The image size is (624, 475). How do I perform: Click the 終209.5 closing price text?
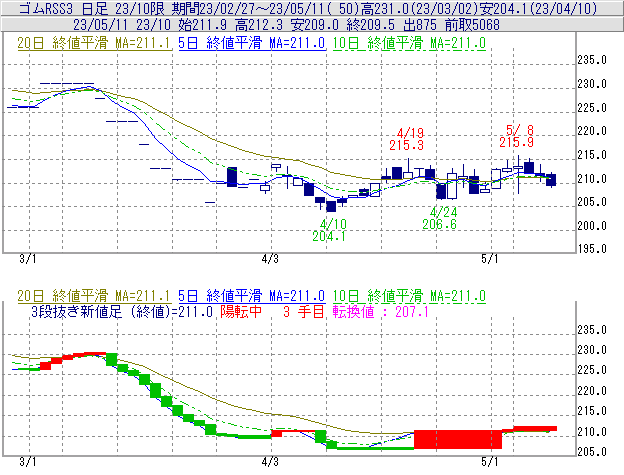coord(371,25)
